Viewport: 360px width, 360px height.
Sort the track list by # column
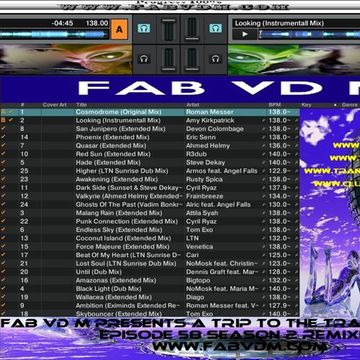coord(22,105)
